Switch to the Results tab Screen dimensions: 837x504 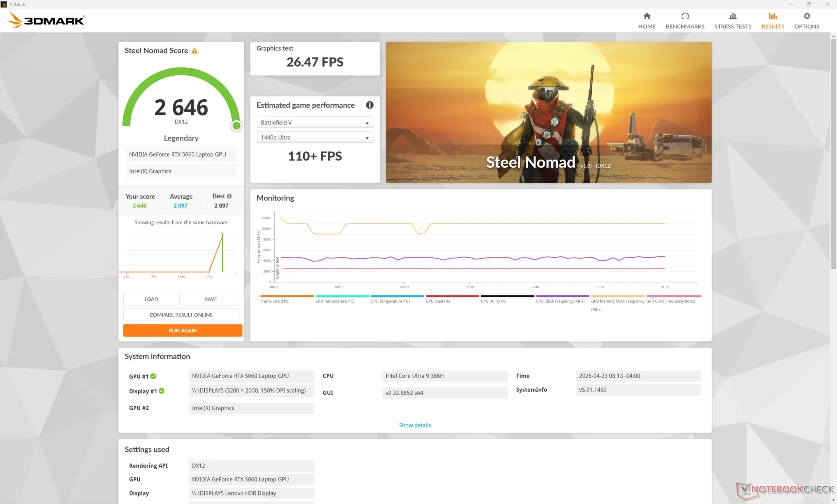(x=773, y=20)
